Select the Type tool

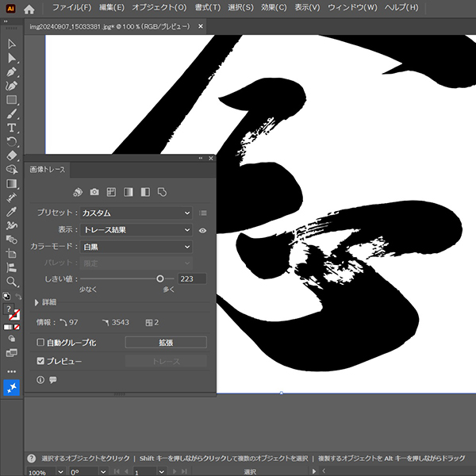12,128
